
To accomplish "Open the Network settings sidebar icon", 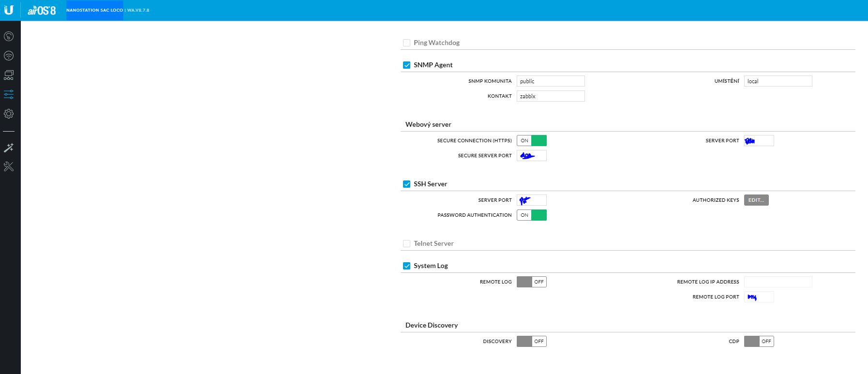I will pyautogui.click(x=9, y=75).
